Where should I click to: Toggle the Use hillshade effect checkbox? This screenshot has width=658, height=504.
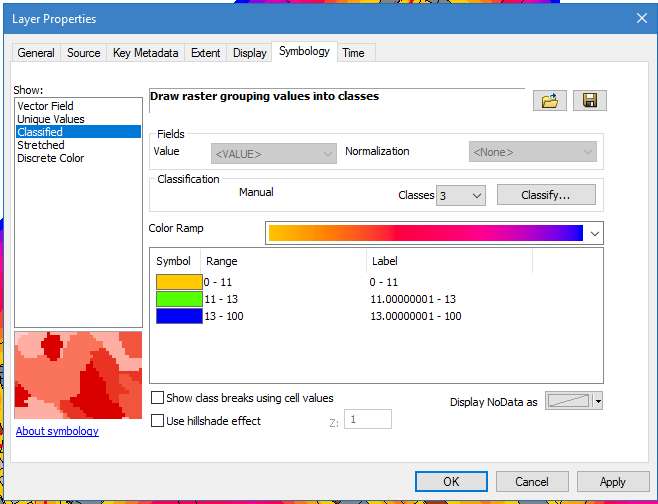[157, 421]
